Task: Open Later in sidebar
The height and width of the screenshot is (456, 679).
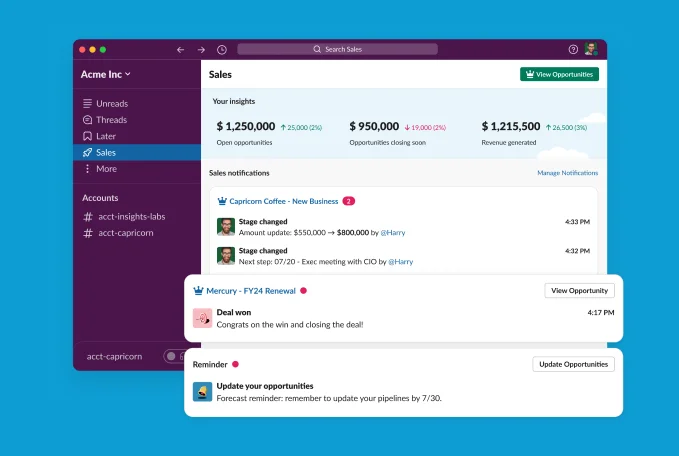Action: 137,136
